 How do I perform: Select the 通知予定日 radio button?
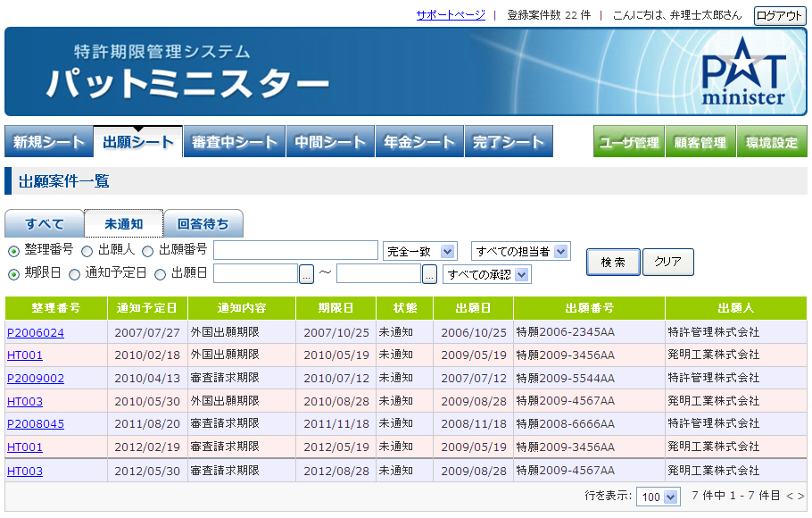(x=75, y=274)
